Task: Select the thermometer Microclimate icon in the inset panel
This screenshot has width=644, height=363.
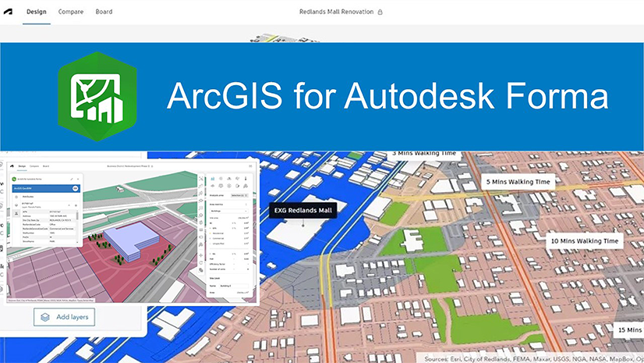Action: (246, 179)
